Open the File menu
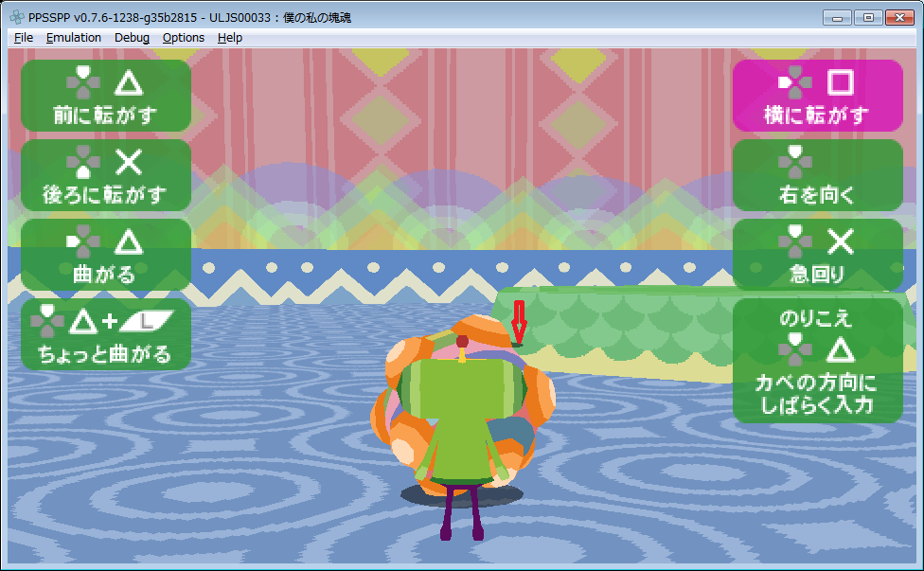Viewport: 924px width, 571px height. pos(24,38)
